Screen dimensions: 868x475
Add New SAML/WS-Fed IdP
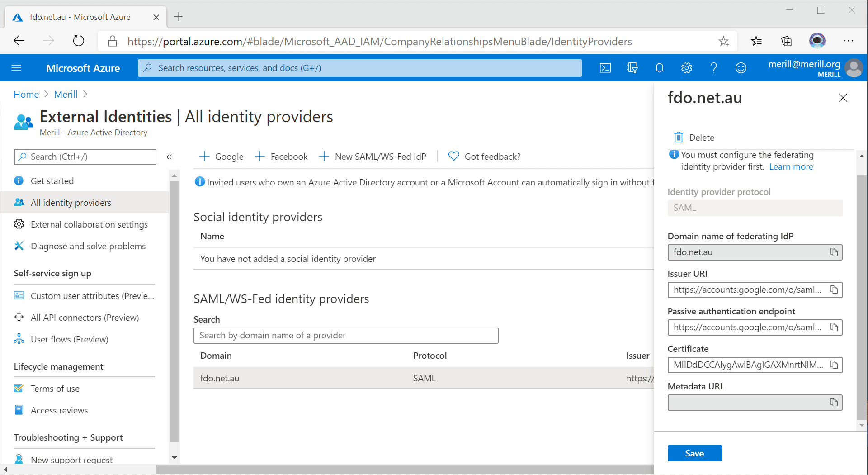[373, 157]
